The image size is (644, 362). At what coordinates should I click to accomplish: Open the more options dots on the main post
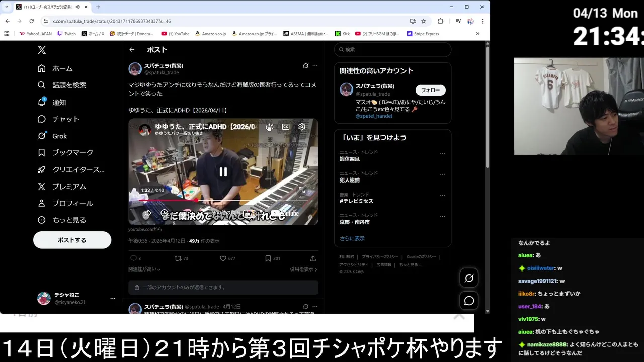click(315, 66)
